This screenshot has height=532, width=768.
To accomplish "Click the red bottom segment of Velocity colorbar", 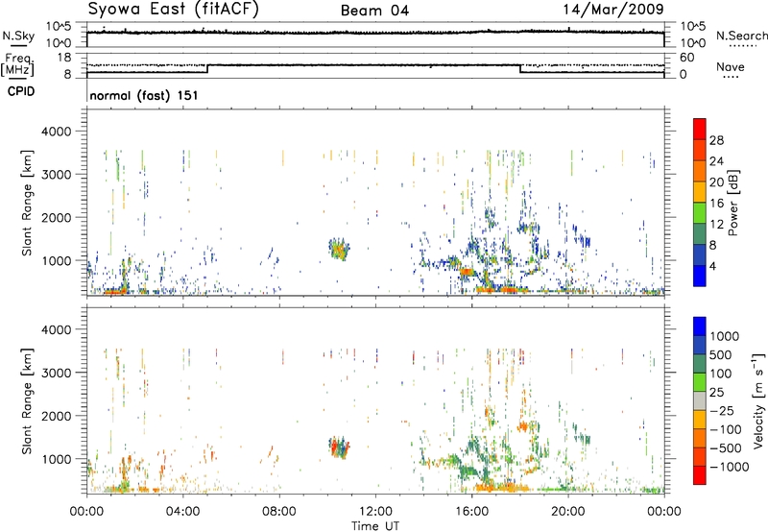I will (700, 475).
